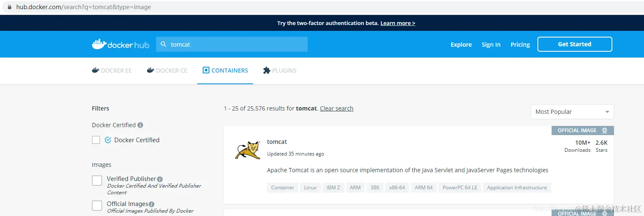644x216 pixels.
Task: Click the Sign In link
Action: tap(491, 45)
